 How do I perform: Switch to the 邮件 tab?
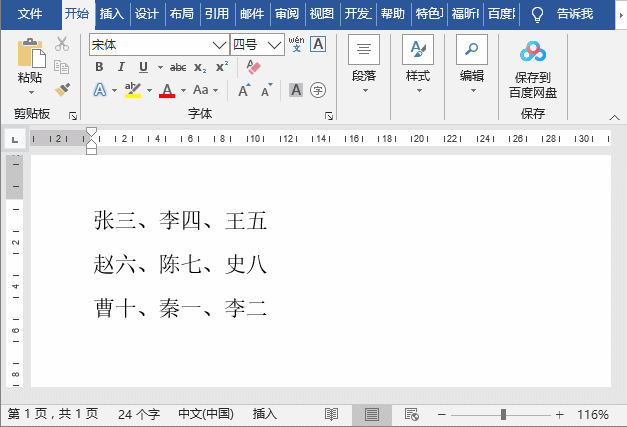point(252,14)
